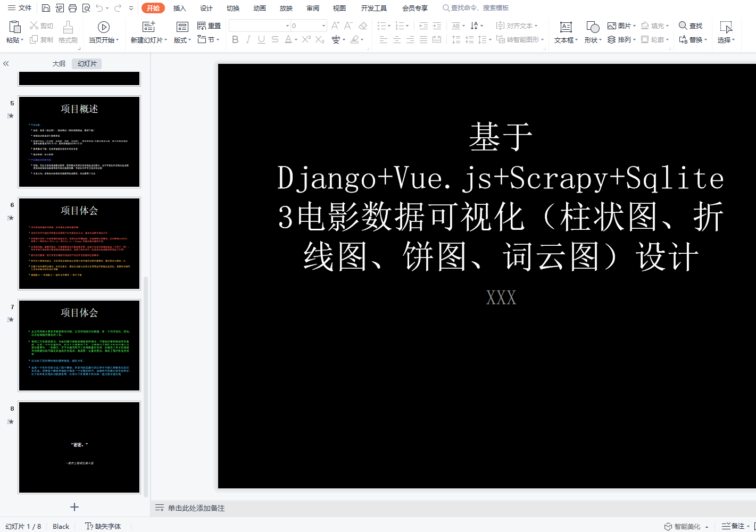Click the Text Box (文本框) icon
Viewport: 756px width, 532px height.
click(566, 27)
